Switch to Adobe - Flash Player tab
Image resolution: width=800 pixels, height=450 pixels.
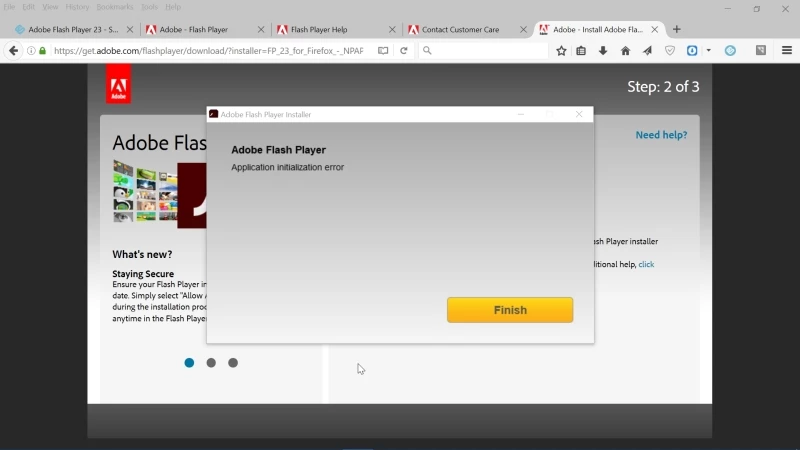194,30
